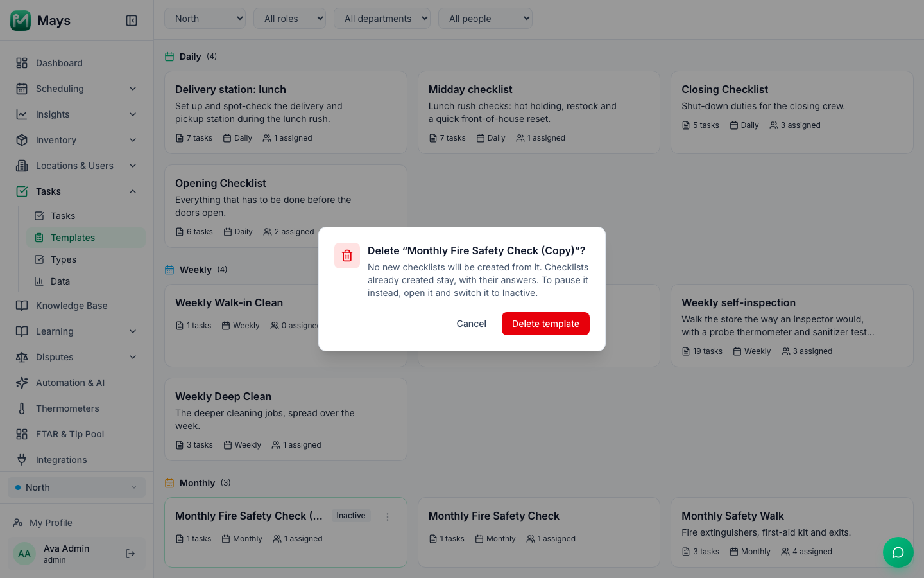924x578 pixels.
Task: Click the FTAR & Tip Pool grid icon
Action: pos(22,434)
